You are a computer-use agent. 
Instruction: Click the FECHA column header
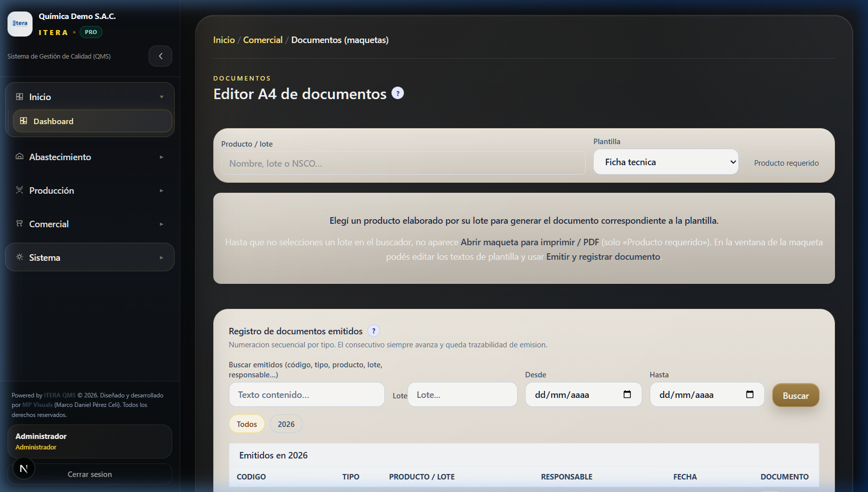point(685,477)
